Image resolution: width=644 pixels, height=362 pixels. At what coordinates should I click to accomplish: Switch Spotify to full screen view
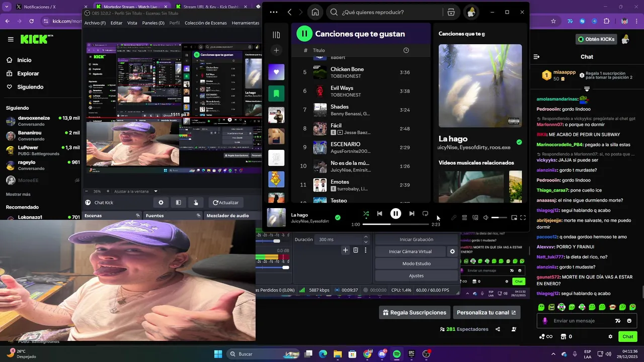(x=523, y=218)
